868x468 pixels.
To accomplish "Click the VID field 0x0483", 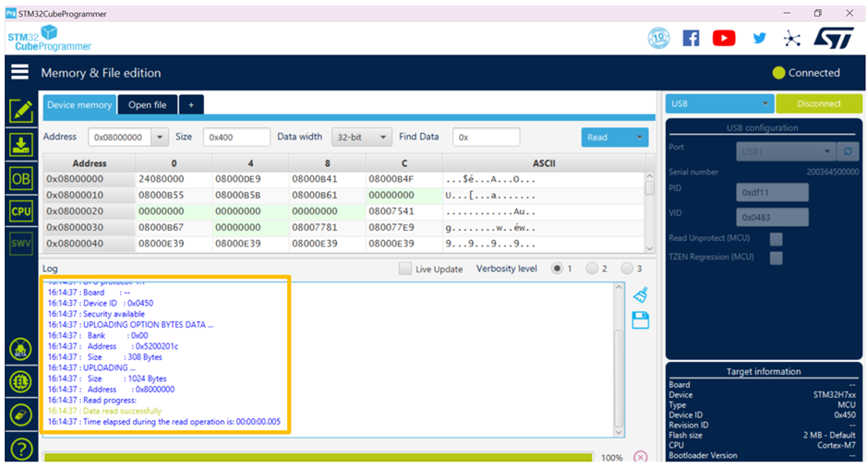I will [772, 217].
